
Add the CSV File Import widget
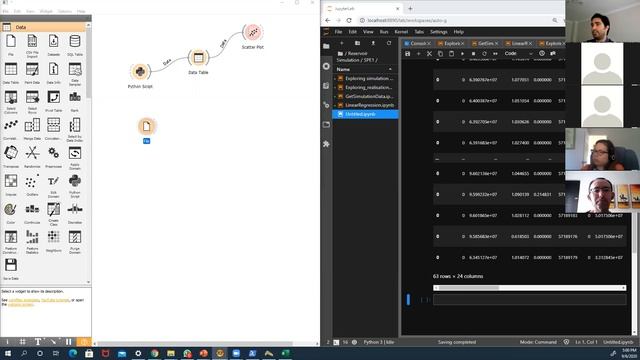click(32, 44)
